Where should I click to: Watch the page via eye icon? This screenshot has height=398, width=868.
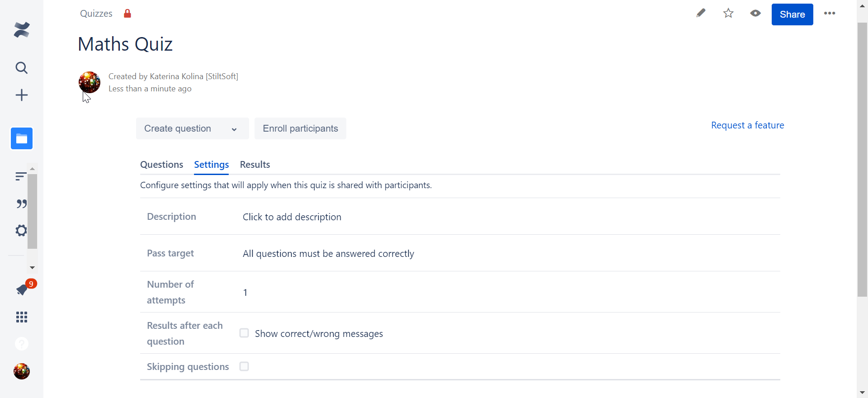[x=755, y=13]
